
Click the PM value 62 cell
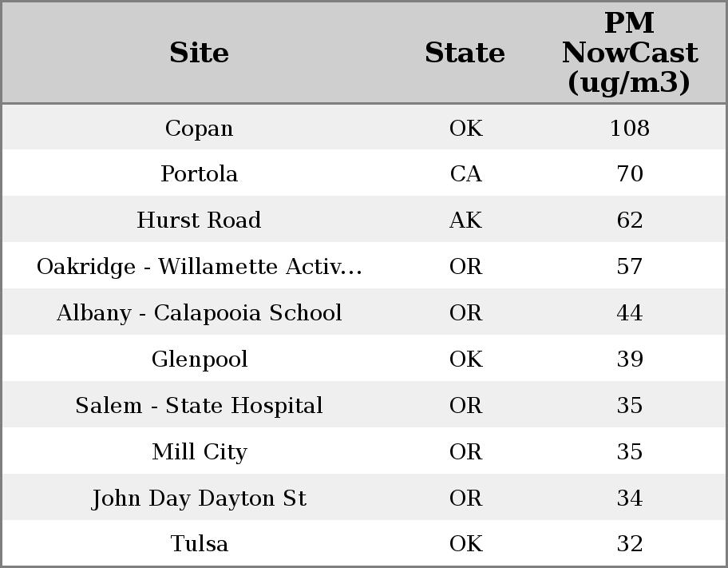pyautogui.click(x=629, y=220)
